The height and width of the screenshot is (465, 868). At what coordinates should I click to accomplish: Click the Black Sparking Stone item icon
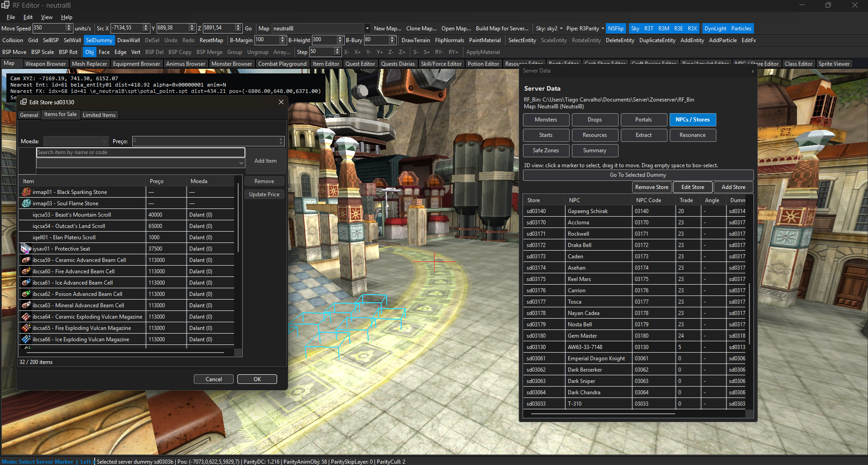(x=26, y=192)
